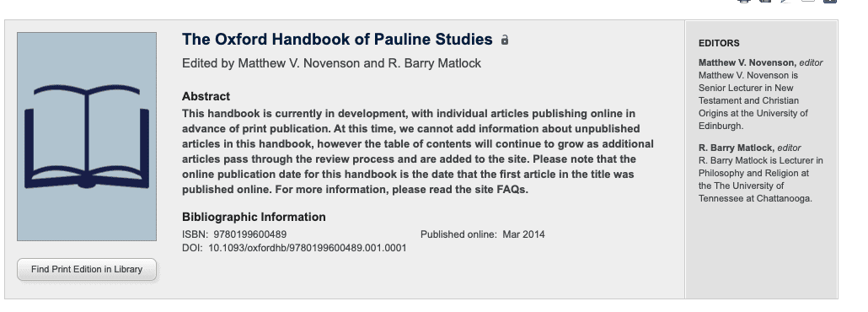Click the pen cite icon in top toolbar
The height and width of the screenshot is (312, 868).
point(786,1)
